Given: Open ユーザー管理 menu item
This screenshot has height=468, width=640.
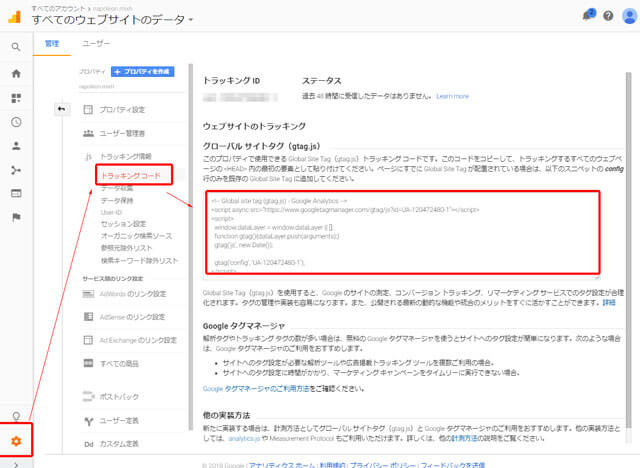Looking at the screenshot, I should coord(122,133).
